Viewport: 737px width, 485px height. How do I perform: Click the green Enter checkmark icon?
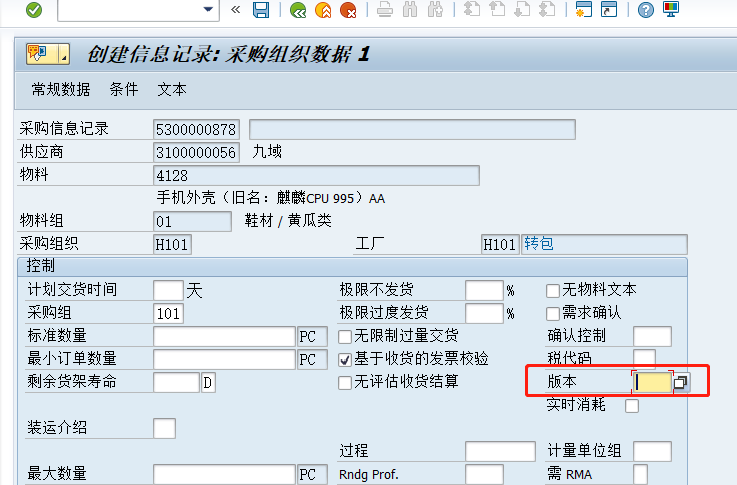click(34, 9)
